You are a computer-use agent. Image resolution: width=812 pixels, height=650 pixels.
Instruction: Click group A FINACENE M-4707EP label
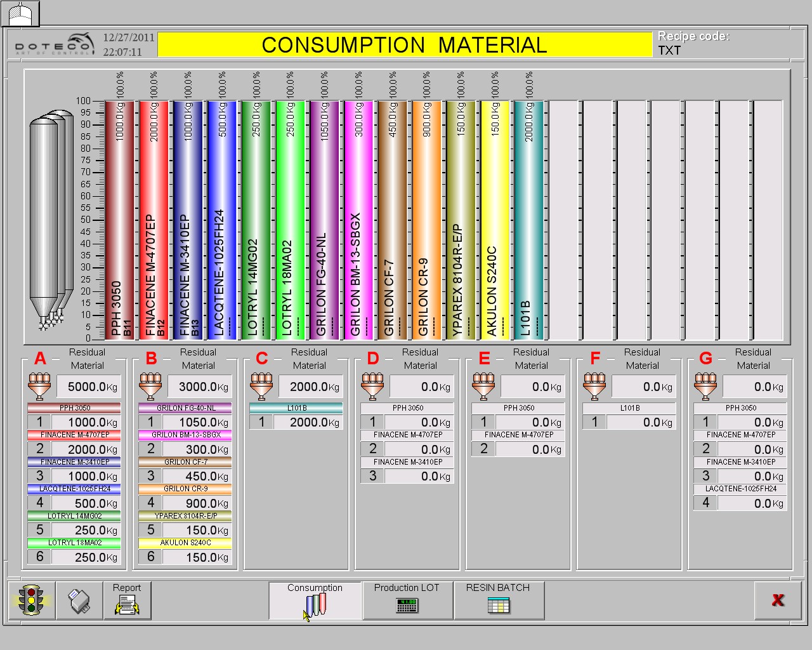(74, 435)
